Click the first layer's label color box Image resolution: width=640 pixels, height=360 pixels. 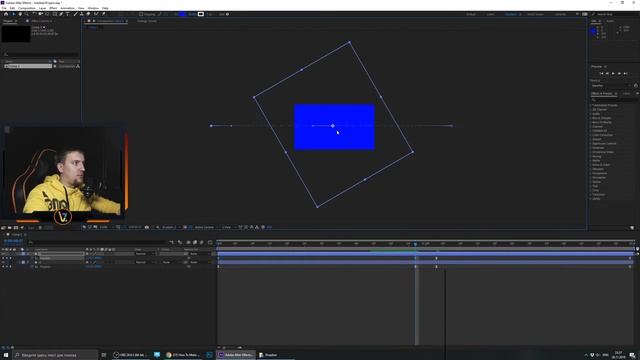coord(23,254)
